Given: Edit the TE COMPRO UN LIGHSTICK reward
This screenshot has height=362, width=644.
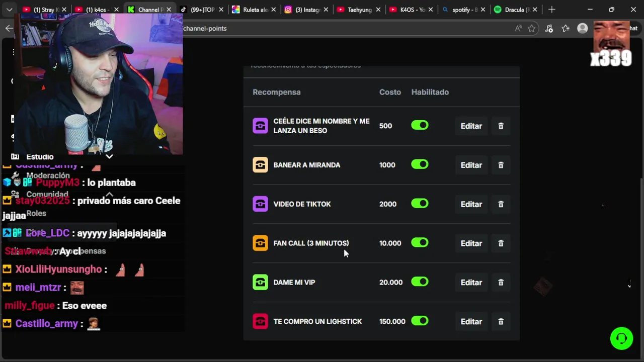Looking at the screenshot, I should (471, 322).
